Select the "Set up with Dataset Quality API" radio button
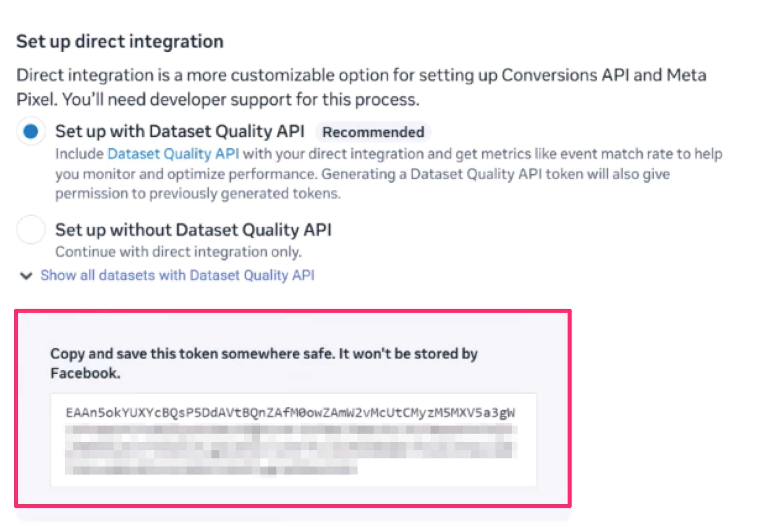The image size is (780, 532). pos(31,131)
